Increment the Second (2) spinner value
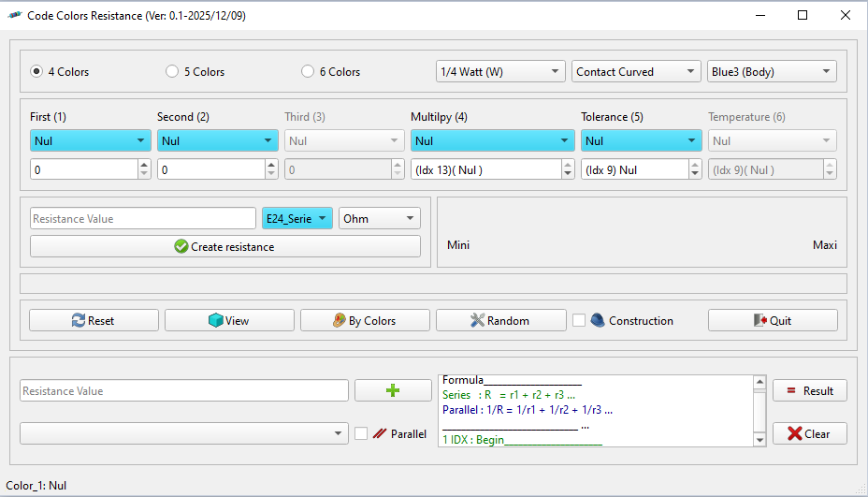The width and height of the screenshot is (868, 497). [x=271, y=164]
